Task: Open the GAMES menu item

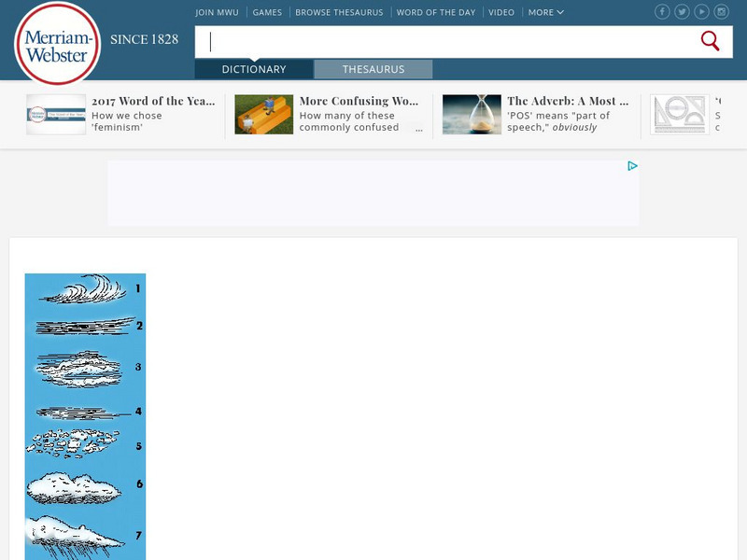Action: pos(268,12)
